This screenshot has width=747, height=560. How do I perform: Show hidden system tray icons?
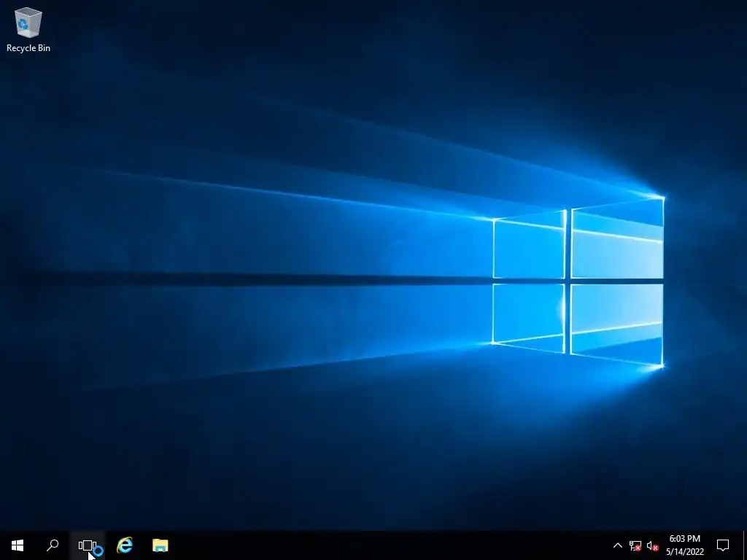click(617, 545)
